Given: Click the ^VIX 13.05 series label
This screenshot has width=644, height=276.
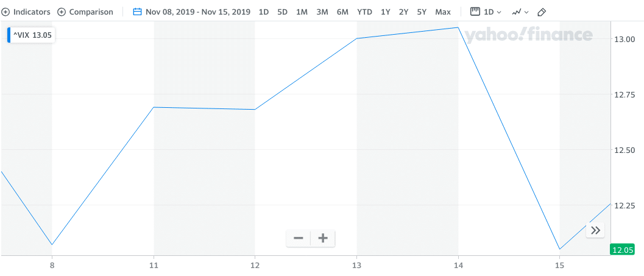Looking at the screenshot, I should click(32, 35).
